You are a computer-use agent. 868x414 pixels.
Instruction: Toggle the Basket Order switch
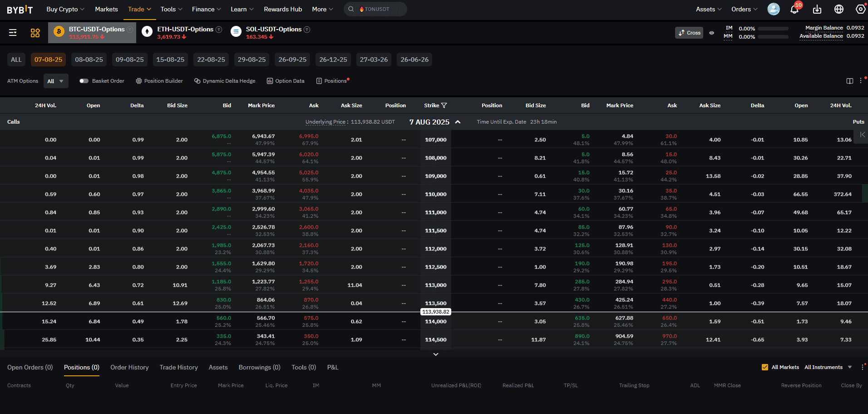click(84, 81)
